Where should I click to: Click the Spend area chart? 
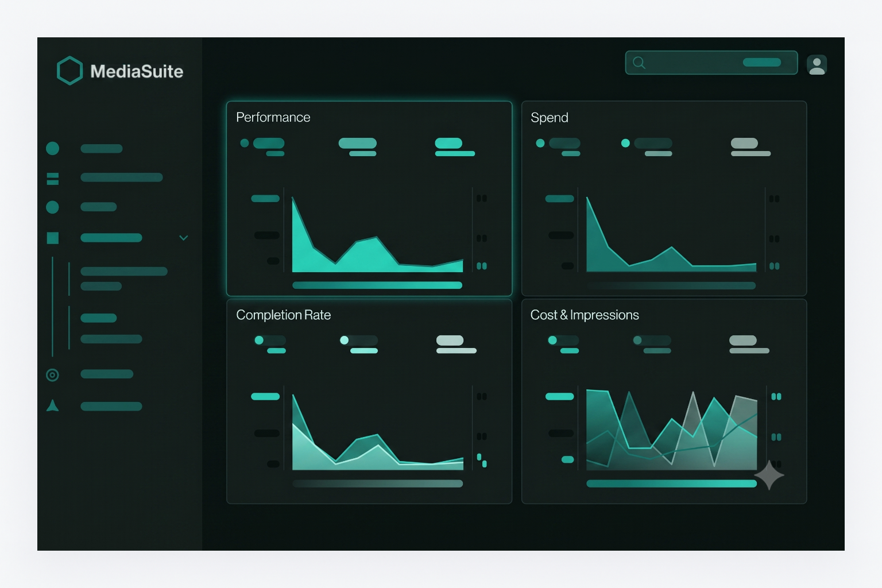671,234
